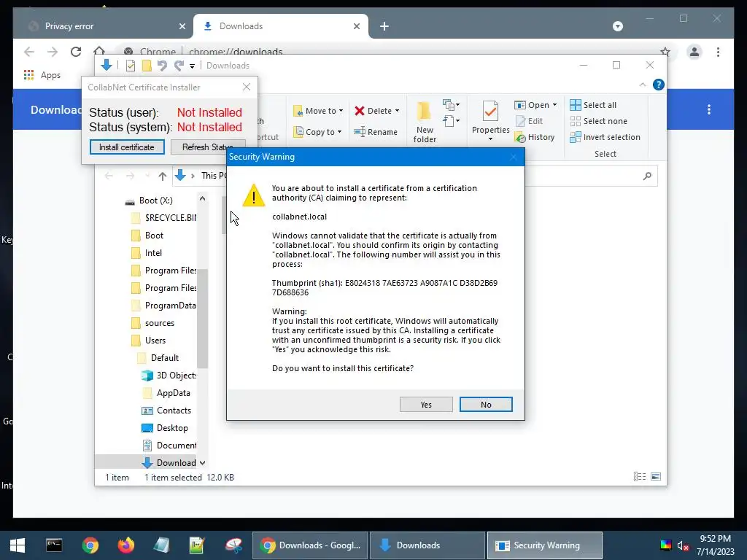Image resolution: width=747 pixels, height=560 pixels.
Task: Click quick access New folder icon
Action: click(147, 66)
